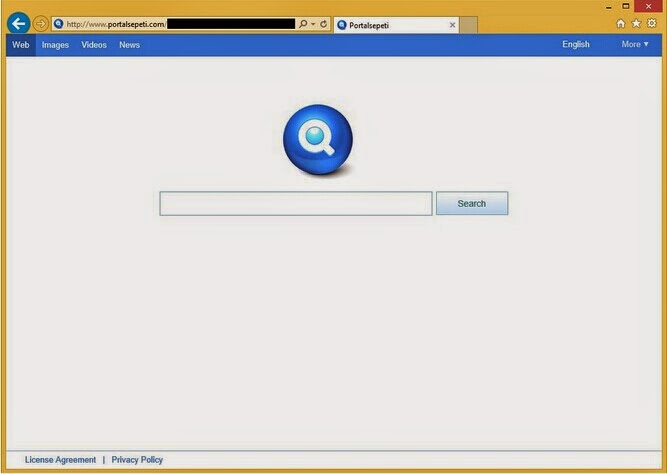
Task: Minimize the browser window
Action: (x=609, y=6)
